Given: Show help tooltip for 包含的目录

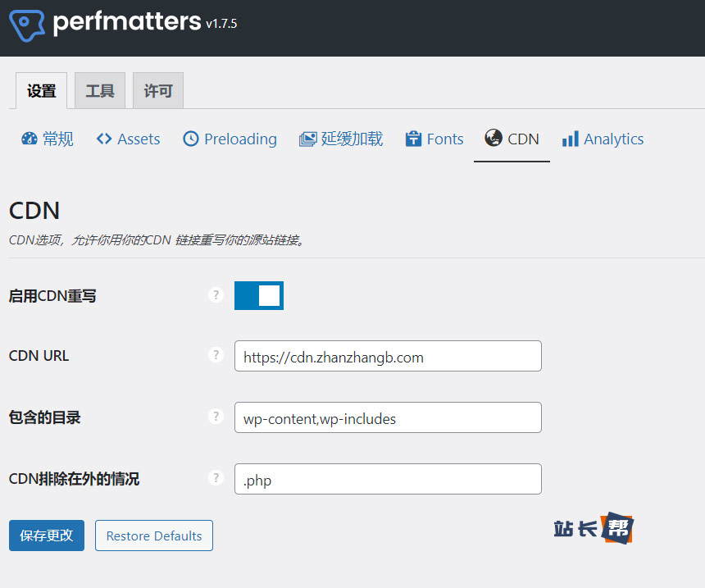Looking at the screenshot, I should click(216, 417).
